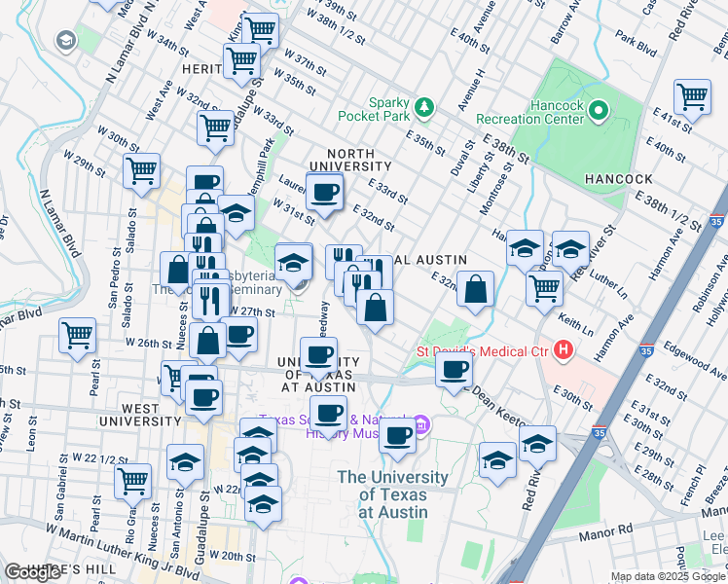Click the Sparky Pocket Park label
This screenshot has width=728, height=584.
tap(374, 109)
